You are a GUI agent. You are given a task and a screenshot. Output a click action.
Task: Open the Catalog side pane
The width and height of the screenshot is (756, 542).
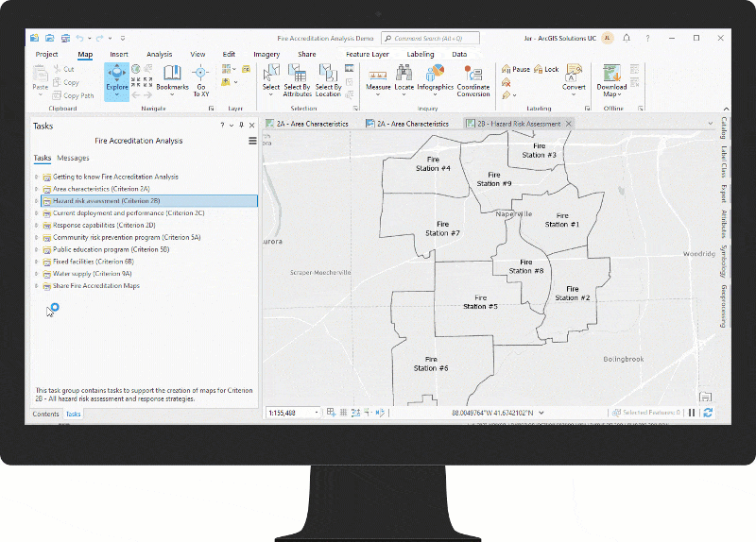pos(724,127)
